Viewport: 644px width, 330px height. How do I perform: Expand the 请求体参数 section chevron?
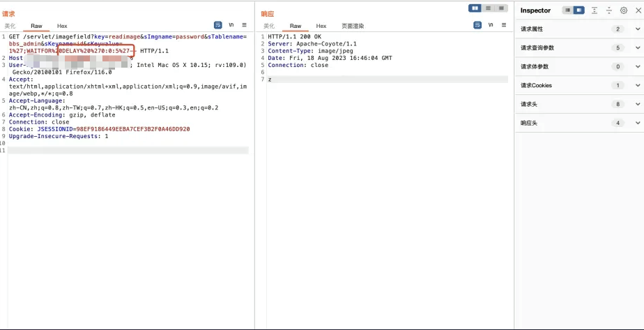(x=638, y=66)
